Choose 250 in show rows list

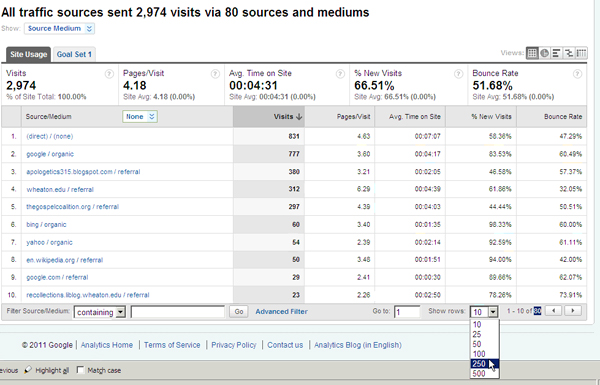484,364
